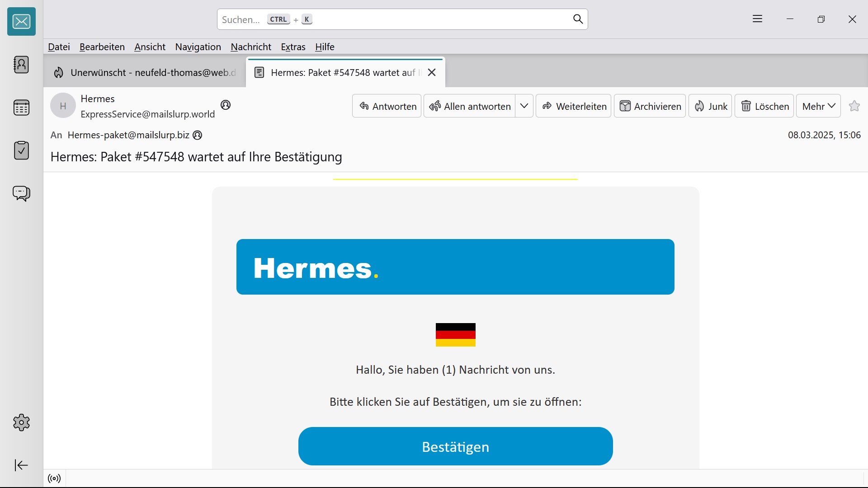Screen dimensions: 868x488
Task: Open the Mail space icon
Action: pos(21,21)
